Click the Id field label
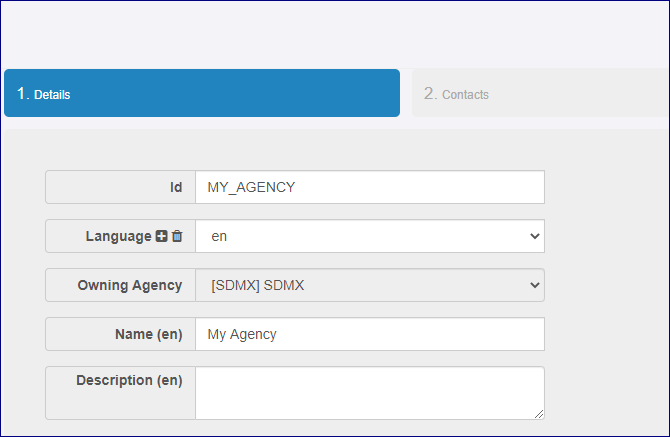The height and width of the screenshot is (437, 670). 176,187
